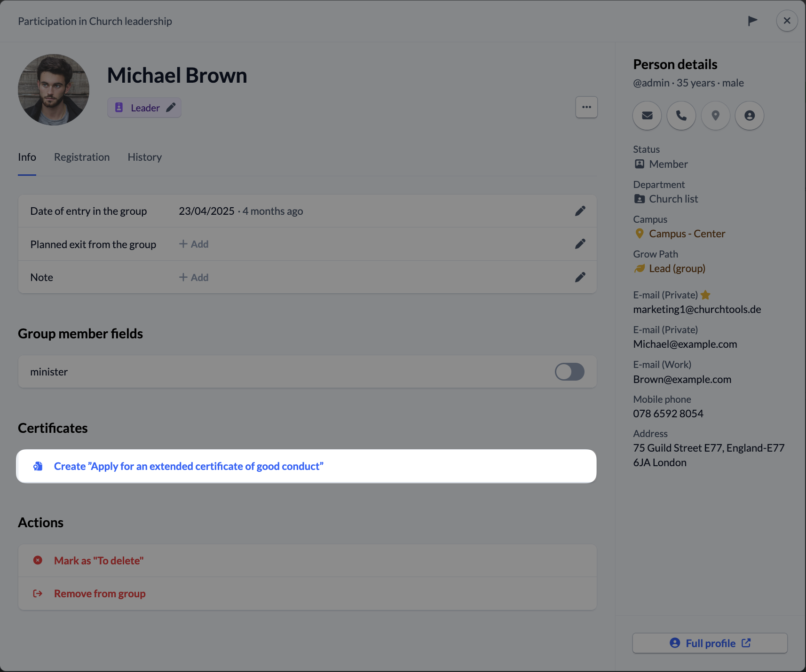
Task: Click the phone call contact icon
Action: [x=681, y=116]
